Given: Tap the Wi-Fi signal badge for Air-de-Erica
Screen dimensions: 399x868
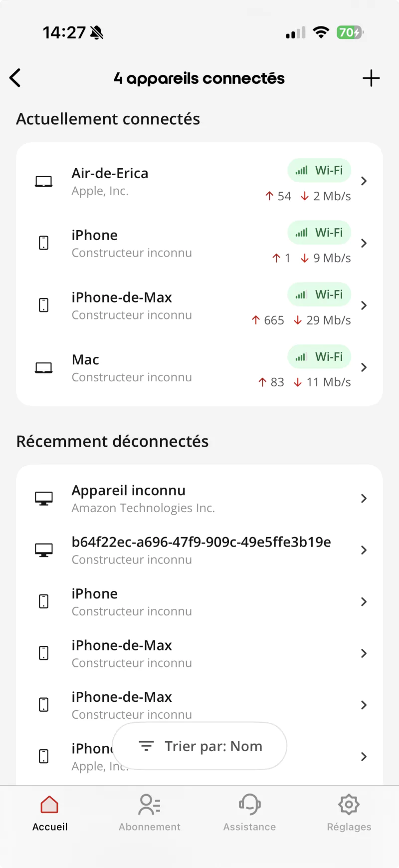Looking at the screenshot, I should click(319, 171).
